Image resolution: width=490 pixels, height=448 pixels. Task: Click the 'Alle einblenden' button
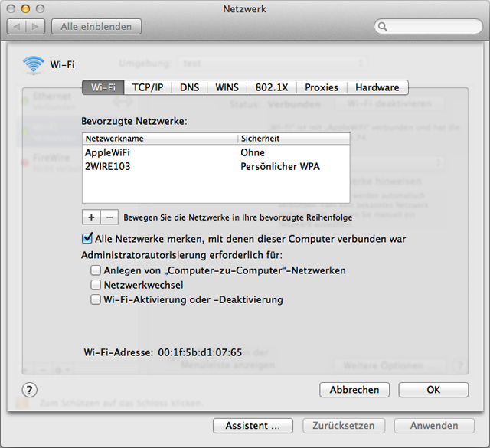click(x=96, y=27)
